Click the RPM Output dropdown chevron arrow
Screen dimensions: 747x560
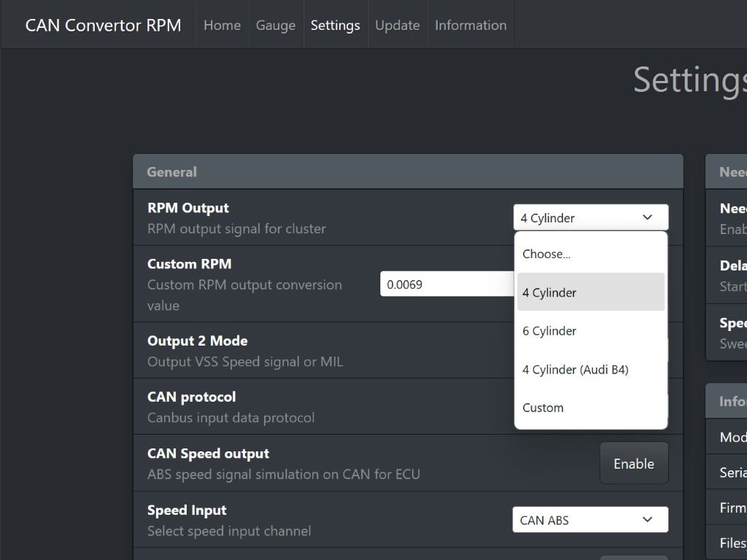click(647, 218)
